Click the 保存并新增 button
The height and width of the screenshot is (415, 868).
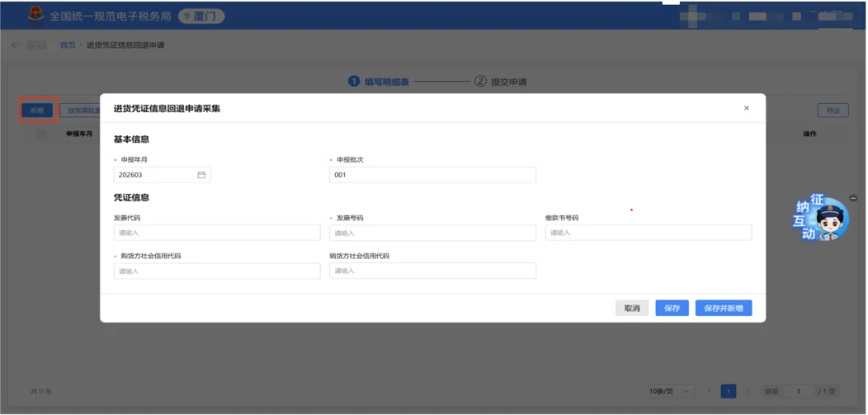click(723, 308)
